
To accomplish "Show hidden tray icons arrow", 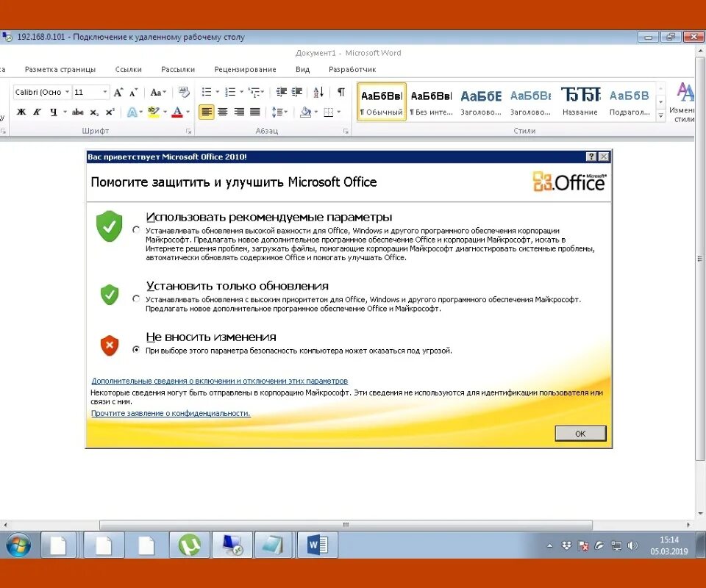I will pos(550,545).
